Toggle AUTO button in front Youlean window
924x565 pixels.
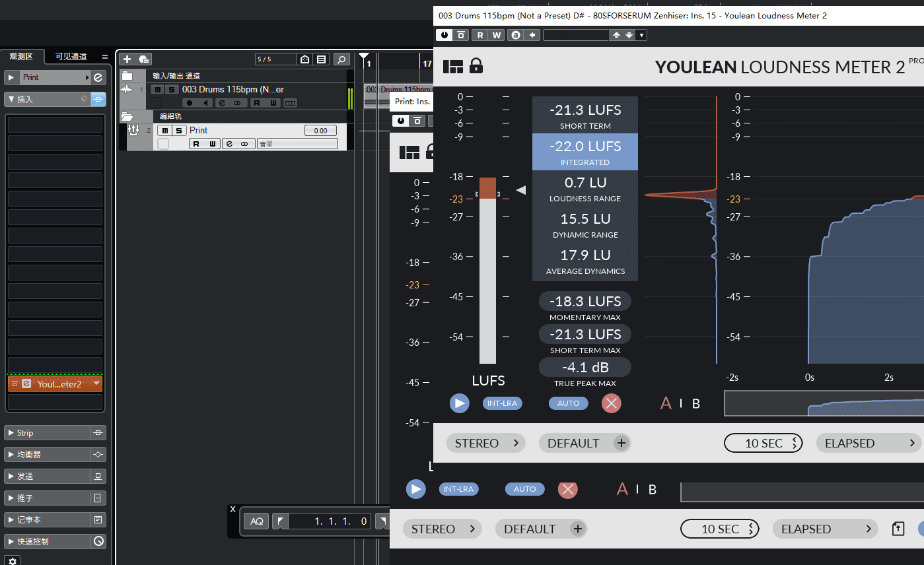[x=569, y=403]
